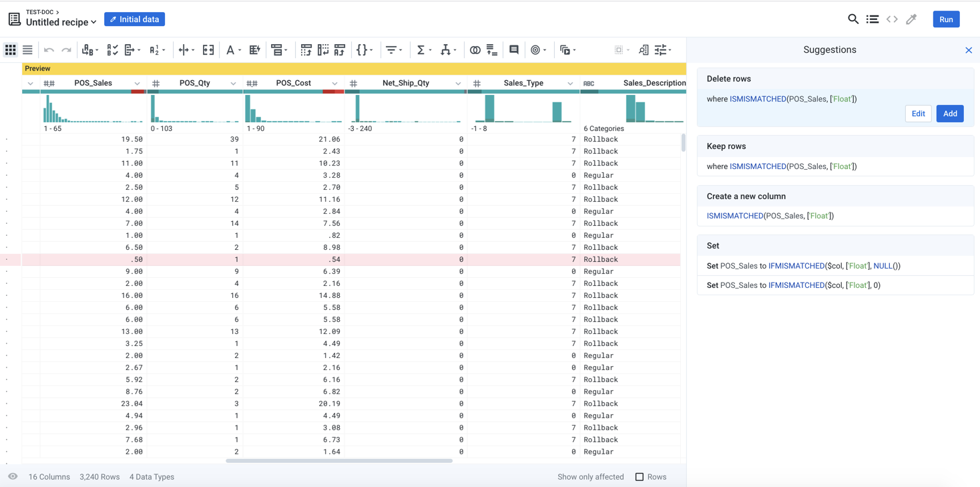Viewport: 980px width, 487px height.
Task: Open the filter rows tool
Action: coord(392,50)
